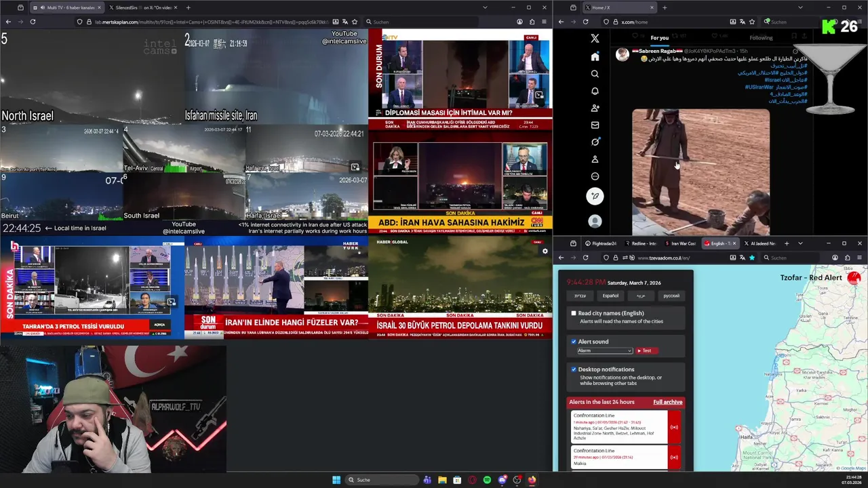Open the Grok icon in X sidebar
This screenshot has height=488, width=868.
(x=595, y=142)
